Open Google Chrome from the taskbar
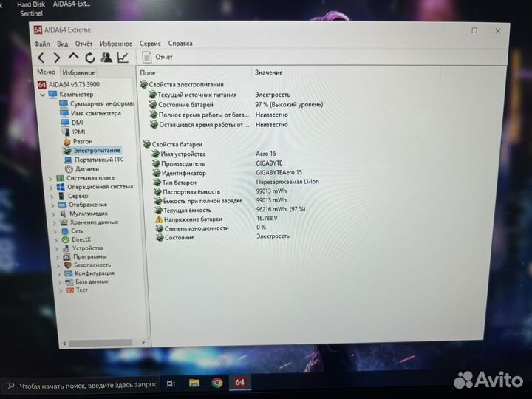Image resolution: width=532 pixels, height=399 pixels. click(217, 383)
